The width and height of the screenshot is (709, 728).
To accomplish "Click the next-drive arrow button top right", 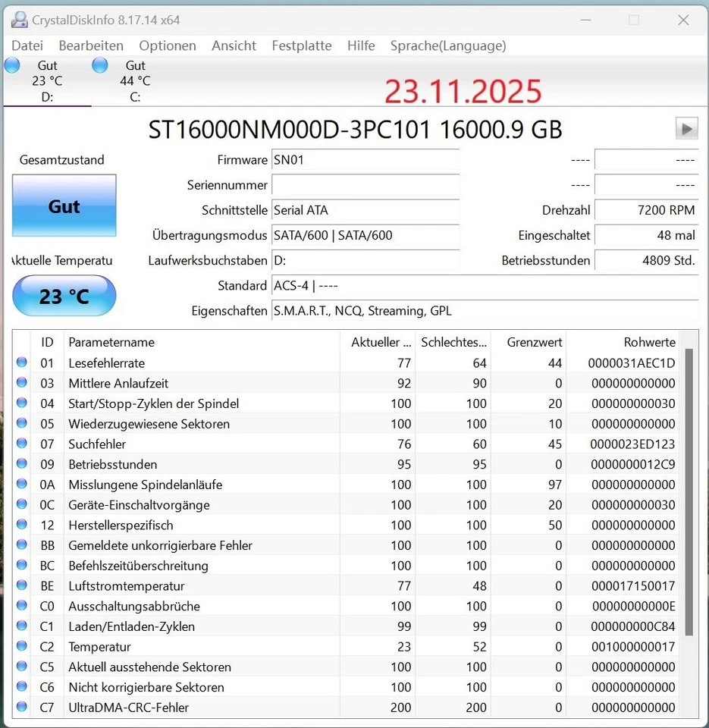I will 686,128.
